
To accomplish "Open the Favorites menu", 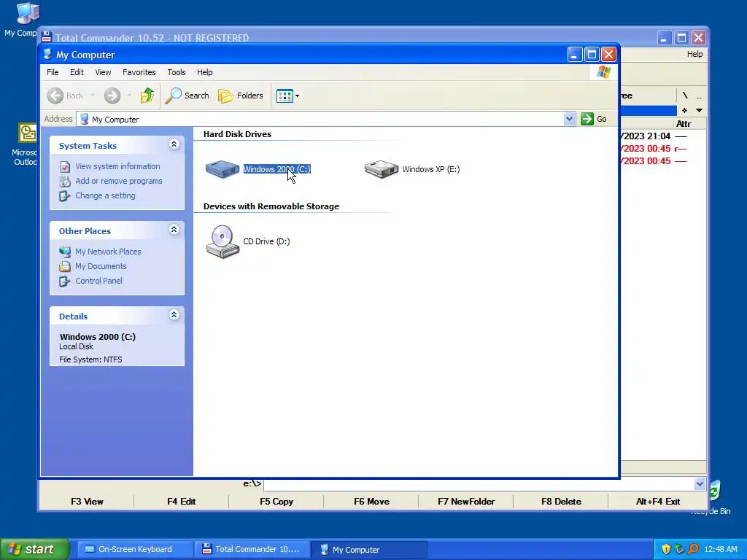I will pyautogui.click(x=139, y=72).
